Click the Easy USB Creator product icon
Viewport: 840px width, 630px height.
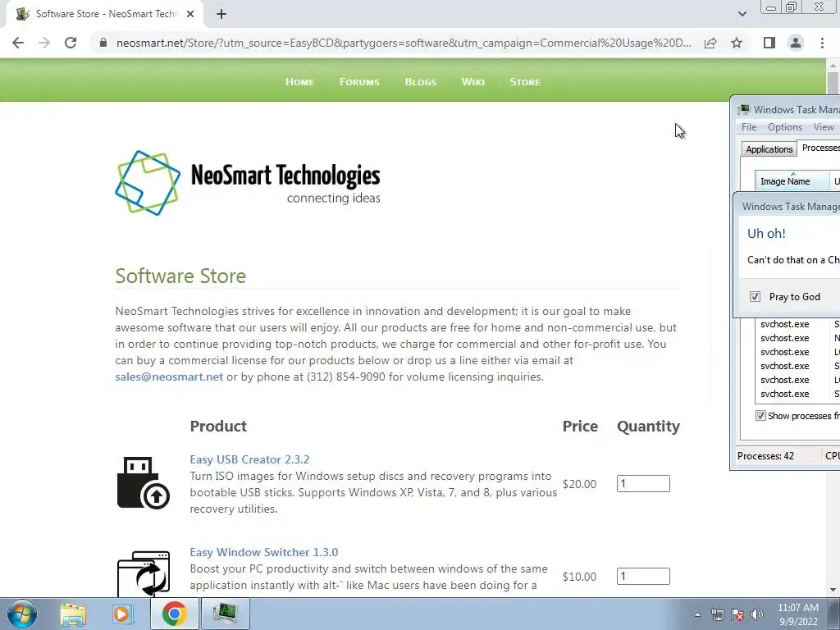click(x=143, y=482)
